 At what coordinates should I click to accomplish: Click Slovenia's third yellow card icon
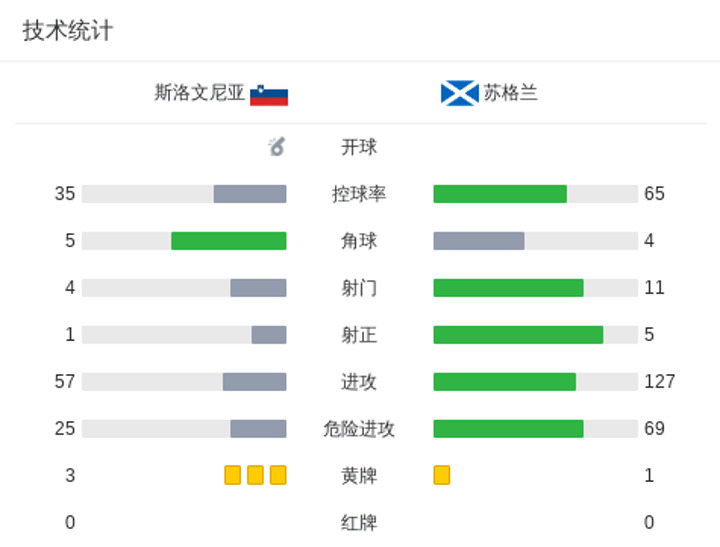point(278,475)
